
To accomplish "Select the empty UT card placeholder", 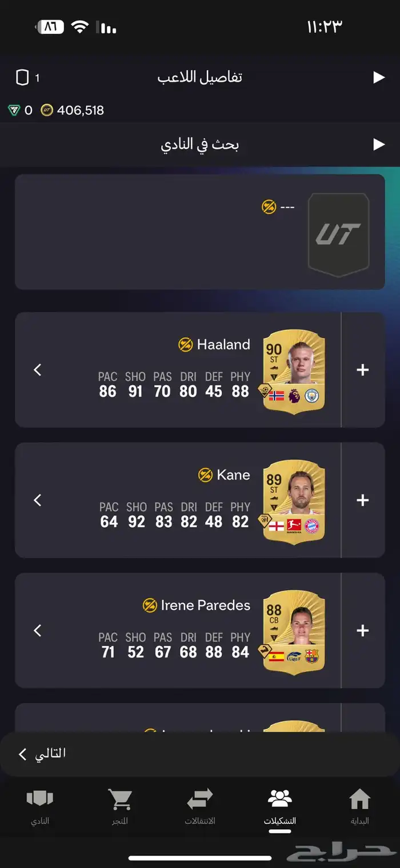I will [x=339, y=235].
